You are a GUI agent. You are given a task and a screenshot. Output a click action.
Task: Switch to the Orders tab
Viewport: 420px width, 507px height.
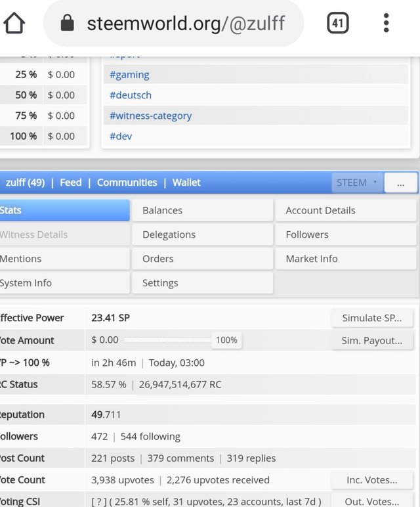click(x=203, y=259)
